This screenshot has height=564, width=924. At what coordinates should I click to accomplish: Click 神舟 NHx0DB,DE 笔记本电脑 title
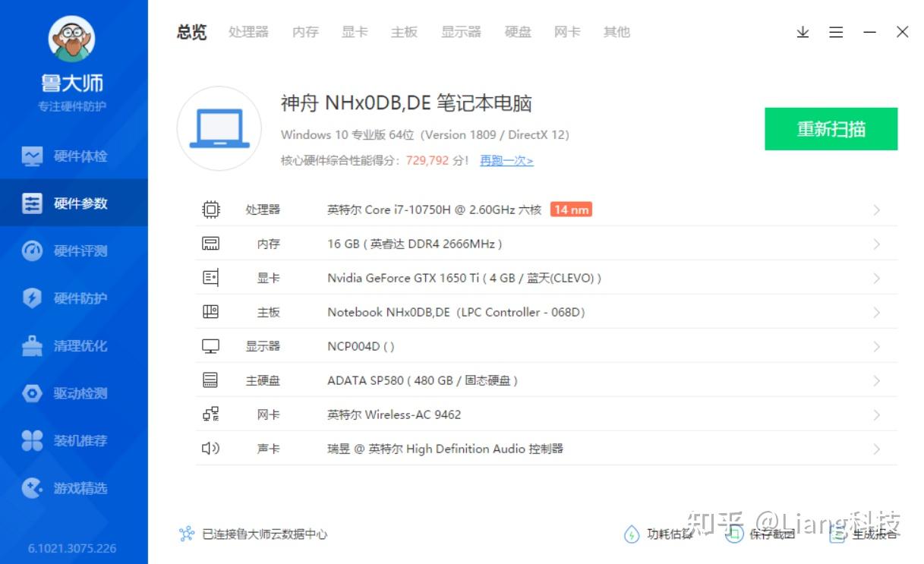tap(406, 102)
